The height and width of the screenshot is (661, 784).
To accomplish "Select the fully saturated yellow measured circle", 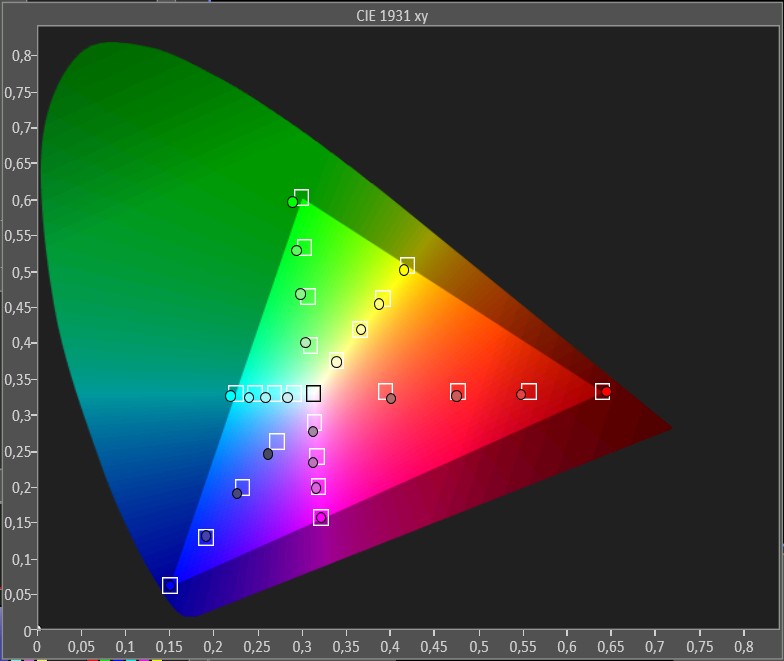I will pos(404,270).
